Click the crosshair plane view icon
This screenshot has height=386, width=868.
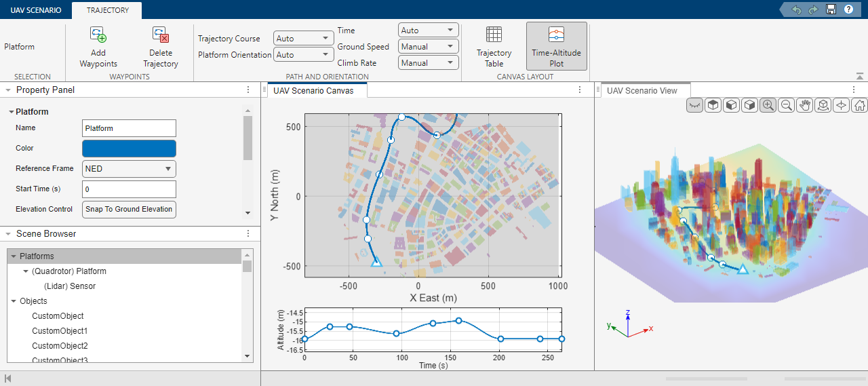click(841, 105)
